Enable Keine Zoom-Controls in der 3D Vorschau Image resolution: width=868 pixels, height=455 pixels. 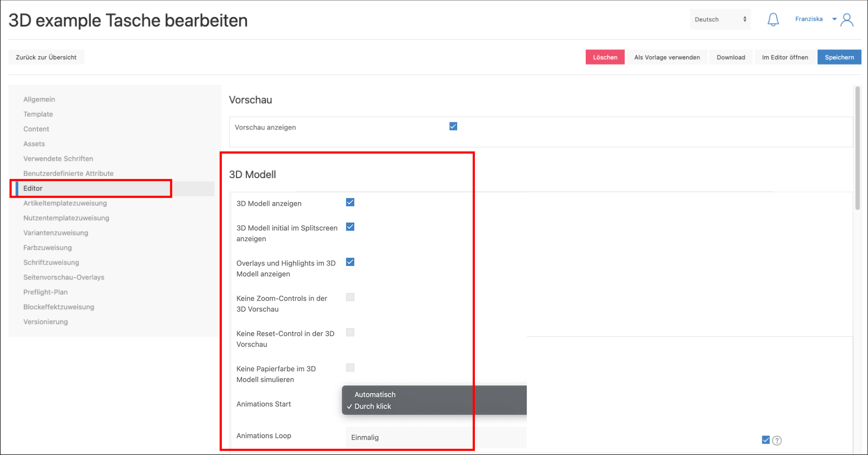tap(350, 297)
